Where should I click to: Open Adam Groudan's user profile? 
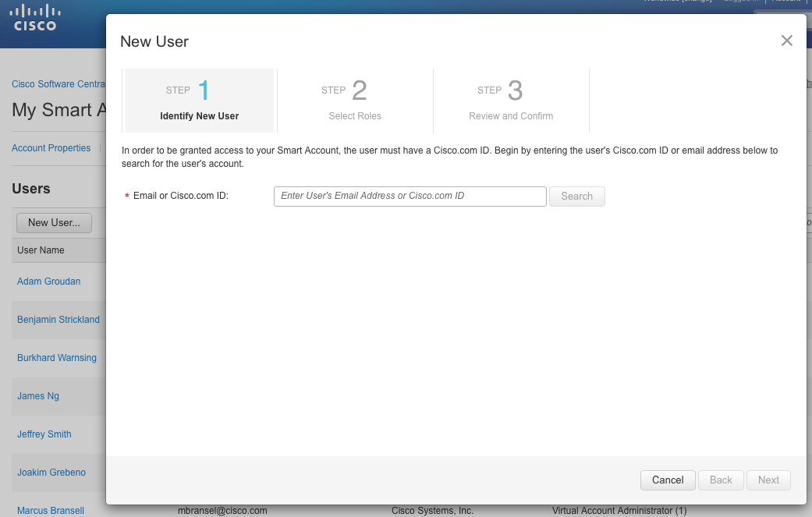point(48,281)
